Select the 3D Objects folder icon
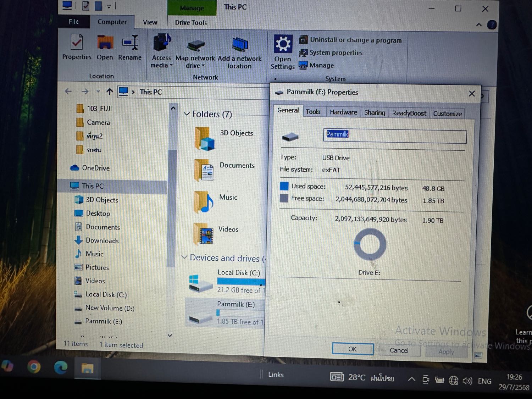The width and height of the screenshot is (532, 399). [205, 138]
